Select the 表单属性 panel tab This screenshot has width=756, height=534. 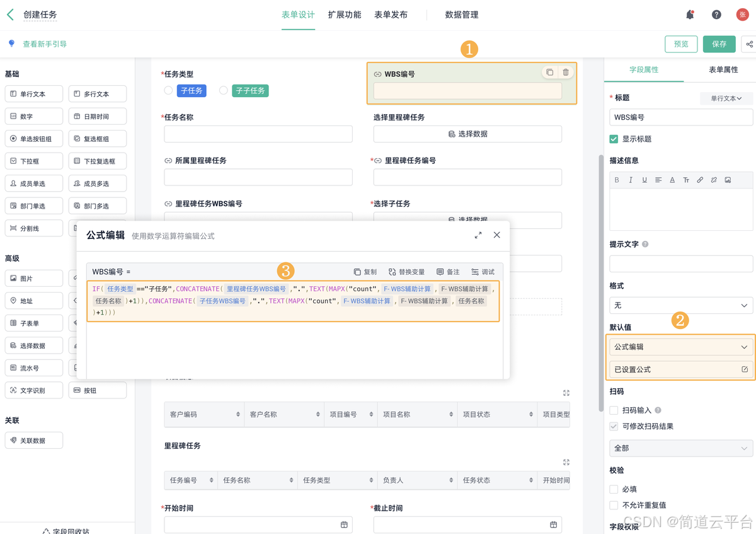(723, 70)
